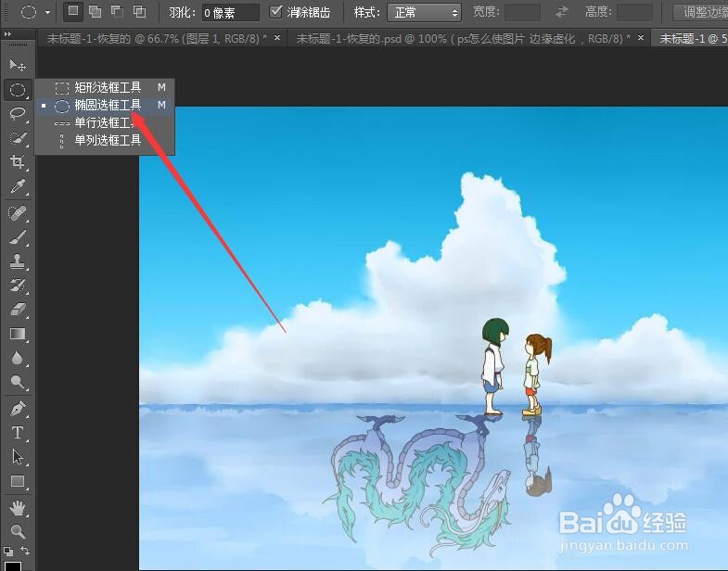Screen dimensions: 728x571
Task: Select the Zoom tool
Action: [x=18, y=531]
